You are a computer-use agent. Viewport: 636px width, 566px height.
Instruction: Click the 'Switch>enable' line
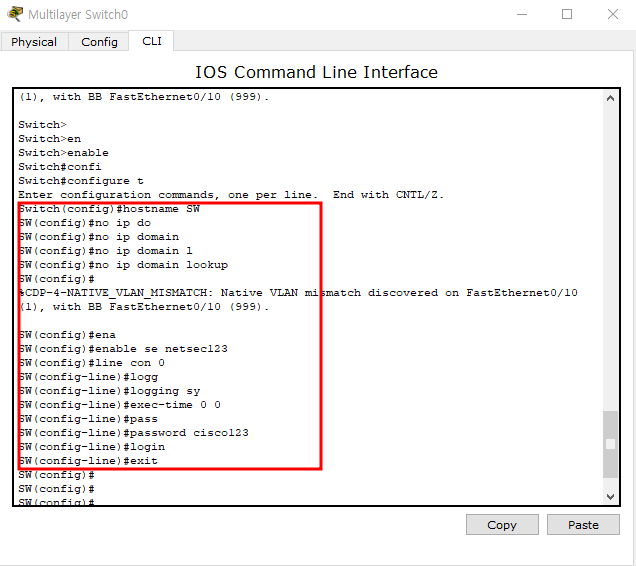(63, 153)
